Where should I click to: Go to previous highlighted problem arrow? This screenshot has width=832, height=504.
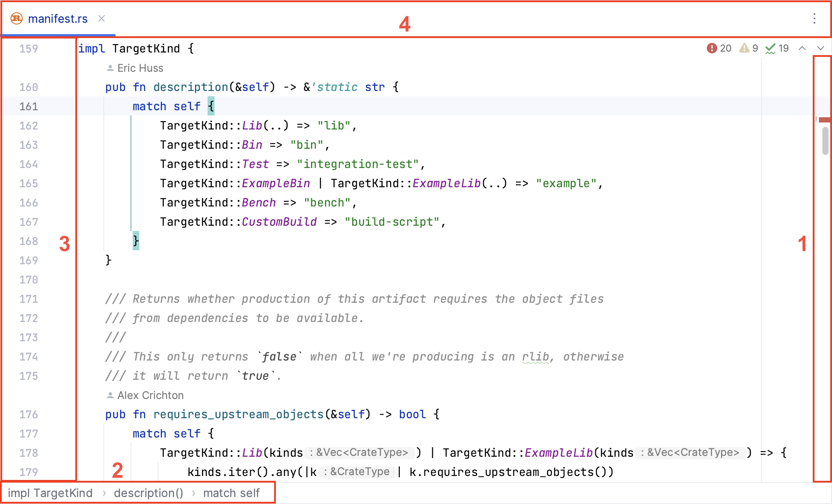point(802,48)
